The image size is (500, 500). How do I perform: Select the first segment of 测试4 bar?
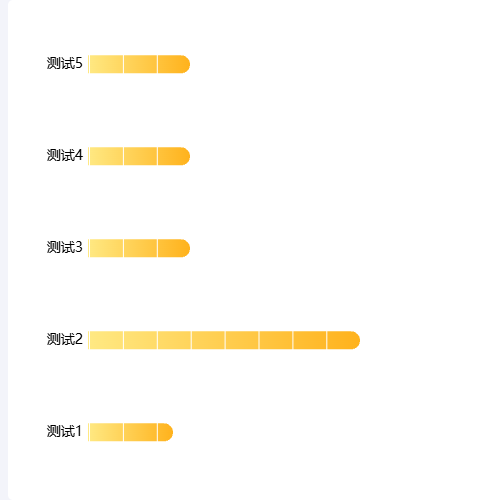click(x=106, y=156)
